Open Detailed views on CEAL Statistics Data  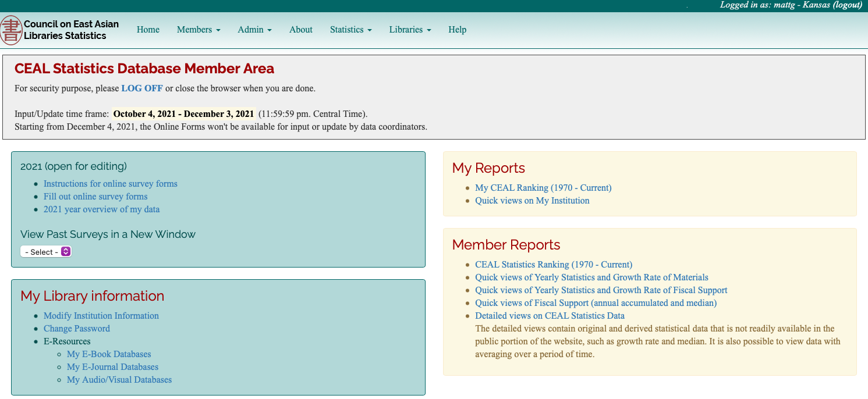[x=550, y=316]
